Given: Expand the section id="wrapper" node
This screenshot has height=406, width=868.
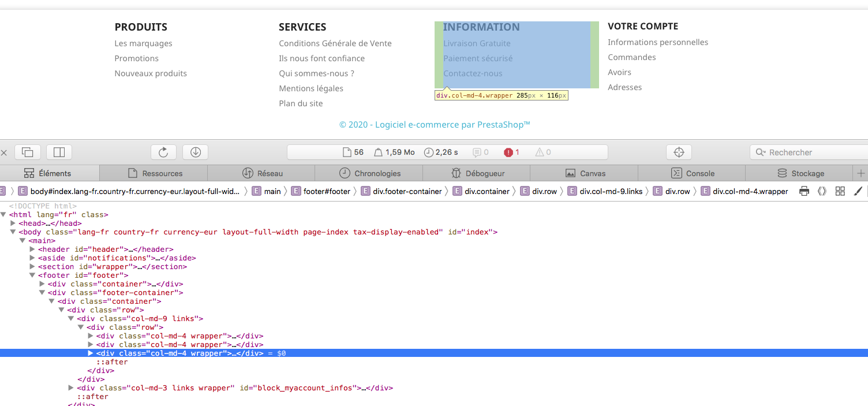Looking at the screenshot, I should (32, 267).
